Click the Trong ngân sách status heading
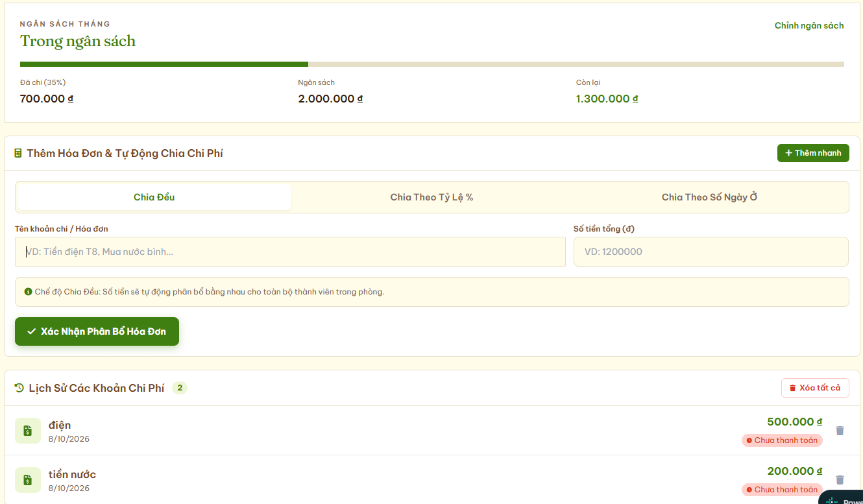The image size is (863, 504). [x=78, y=41]
